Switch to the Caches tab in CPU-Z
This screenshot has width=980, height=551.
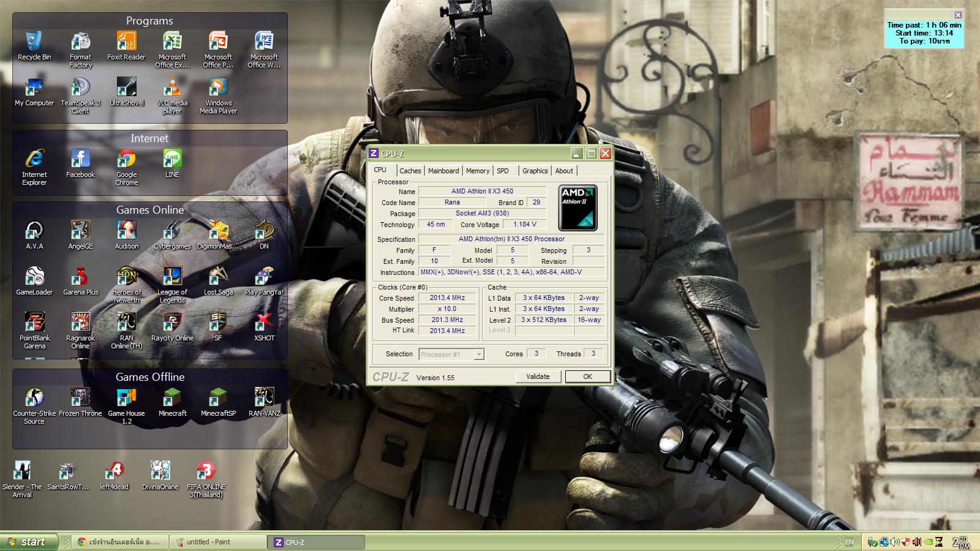pos(410,171)
